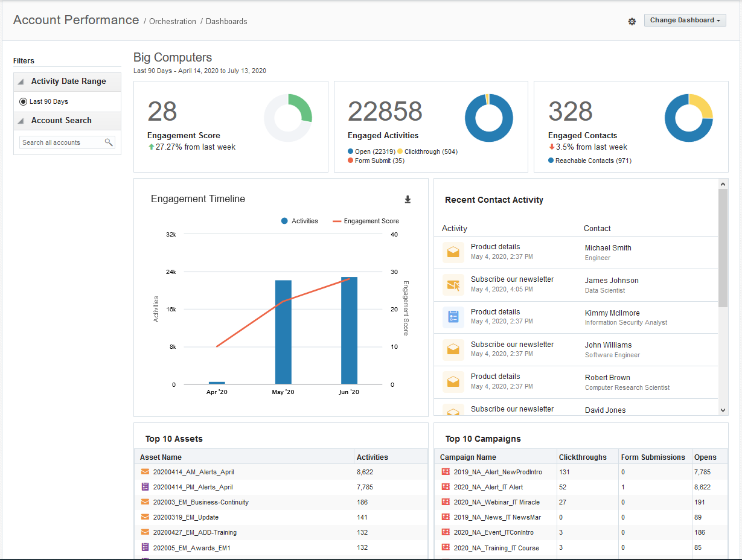
Task: Click the email icon beside Michael Smith activity
Action: [x=453, y=252]
